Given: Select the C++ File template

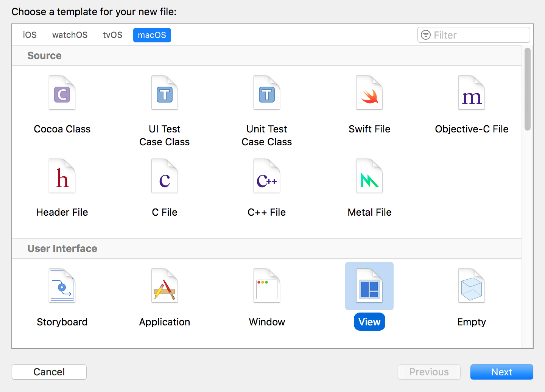Looking at the screenshot, I should [x=267, y=176].
